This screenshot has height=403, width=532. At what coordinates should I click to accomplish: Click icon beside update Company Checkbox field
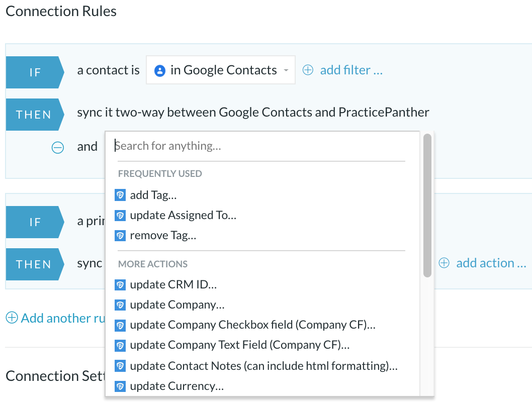tap(120, 325)
